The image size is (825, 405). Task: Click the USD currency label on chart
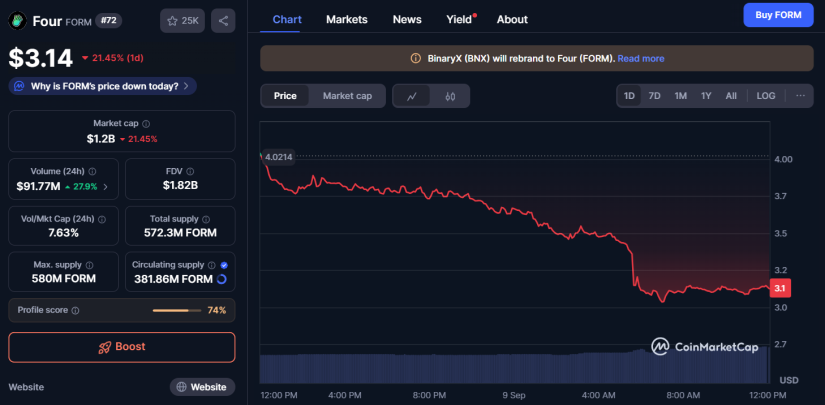789,380
